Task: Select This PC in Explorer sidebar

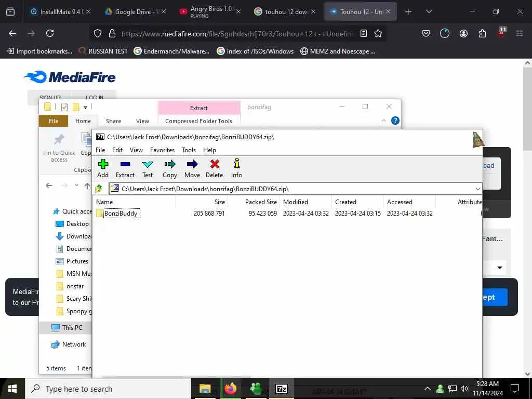Action: pos(67,328)
